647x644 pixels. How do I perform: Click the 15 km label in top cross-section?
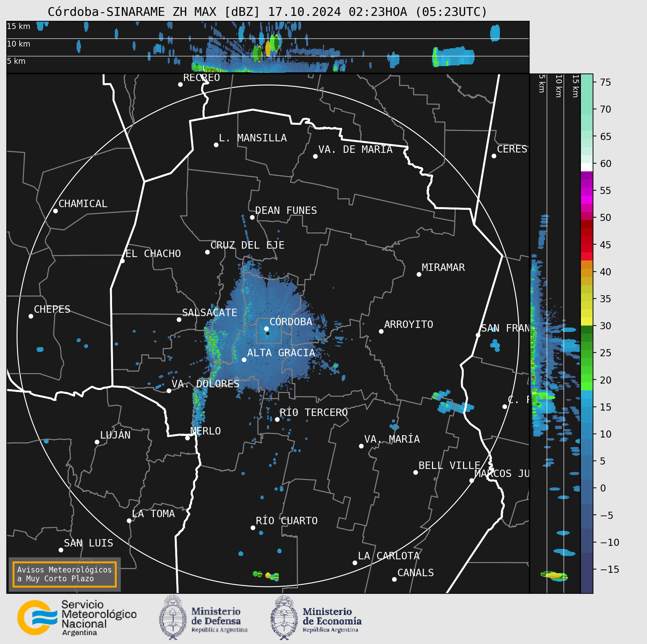[x=19, y=26]
